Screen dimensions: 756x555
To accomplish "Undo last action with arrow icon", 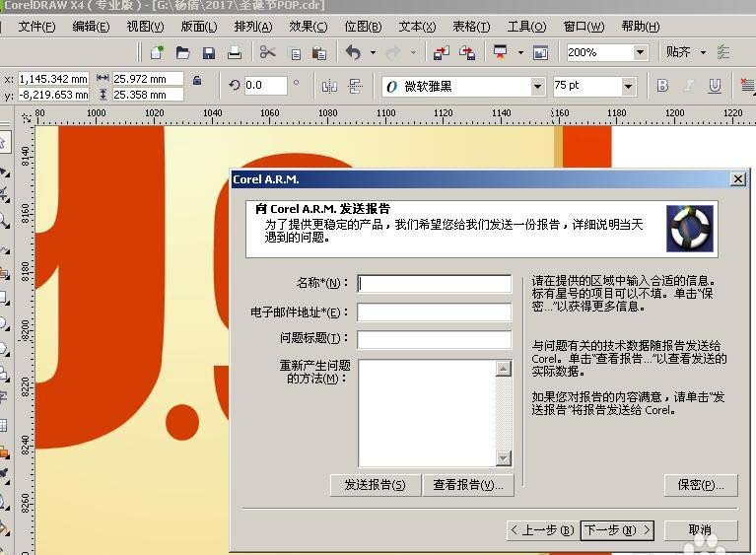I will [353, 52].
